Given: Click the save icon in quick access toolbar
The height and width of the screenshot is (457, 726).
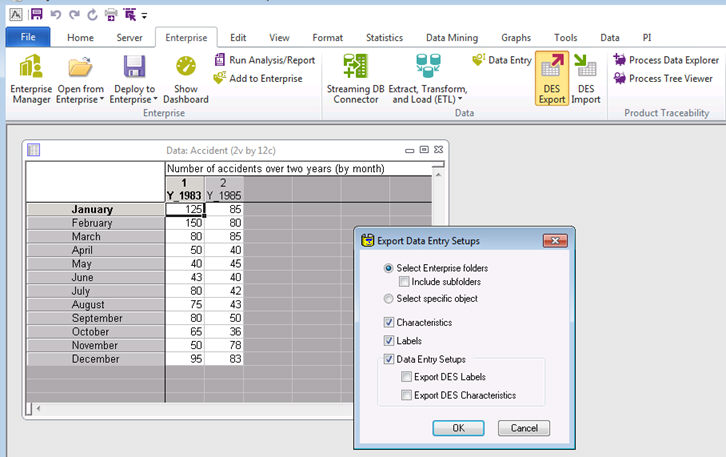Looking at the screenshot, I should 36,14.
